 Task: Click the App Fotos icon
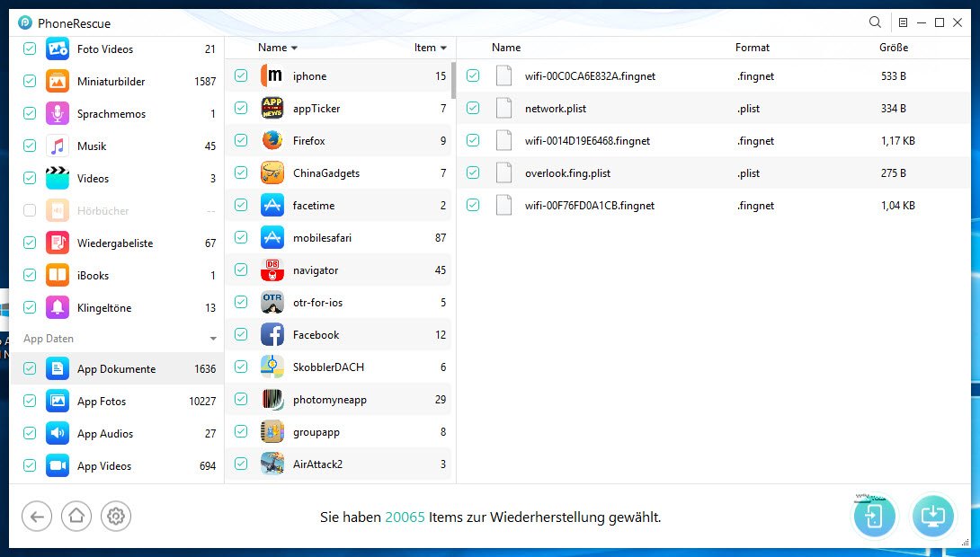(x=58, y=401)
